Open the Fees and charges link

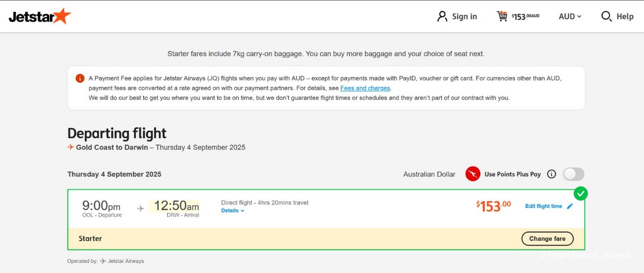365,88
